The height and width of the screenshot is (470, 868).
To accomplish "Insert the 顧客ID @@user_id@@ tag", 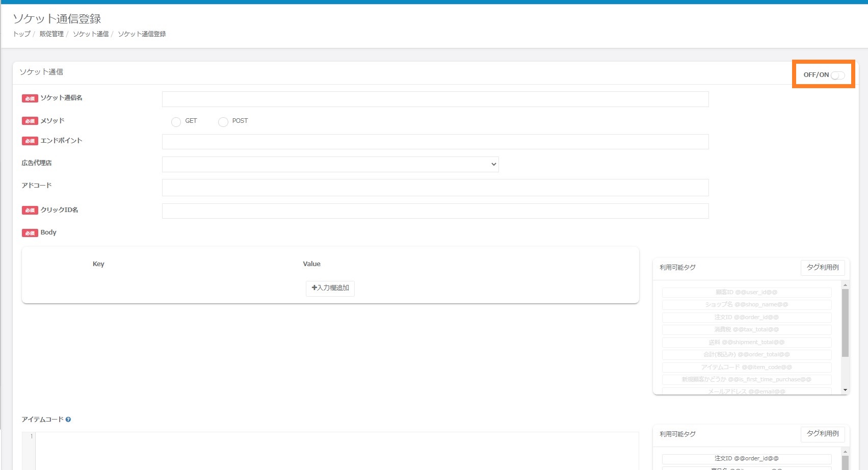I will click(x=746, y=293).
